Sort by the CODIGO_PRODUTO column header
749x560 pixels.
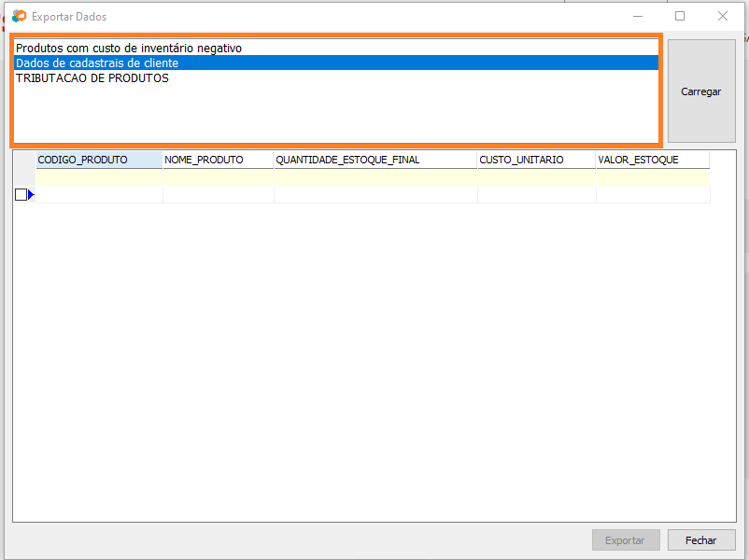click(98, 160)
